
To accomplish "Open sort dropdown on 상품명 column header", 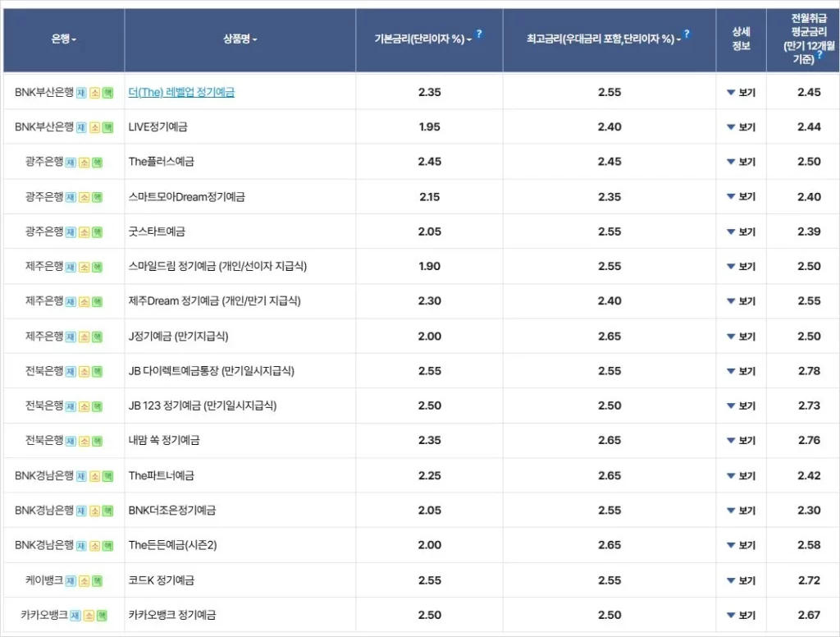I will click(x=254, y=39).
